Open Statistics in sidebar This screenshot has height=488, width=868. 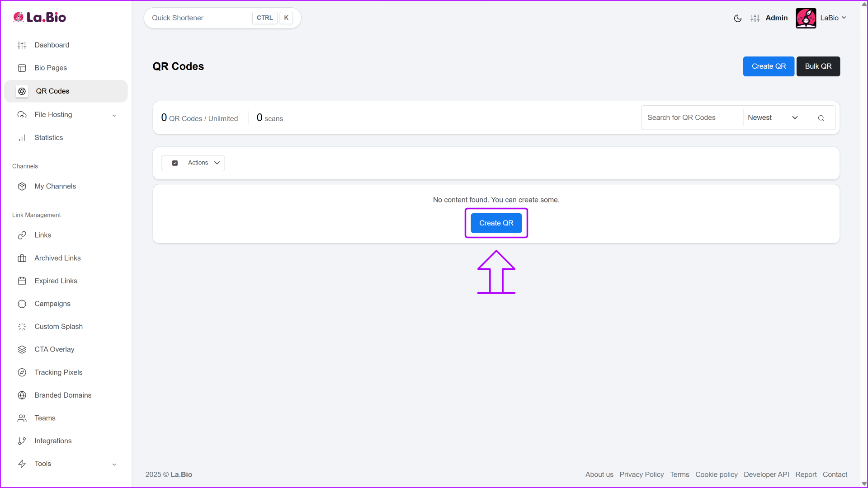pos(49,138)
